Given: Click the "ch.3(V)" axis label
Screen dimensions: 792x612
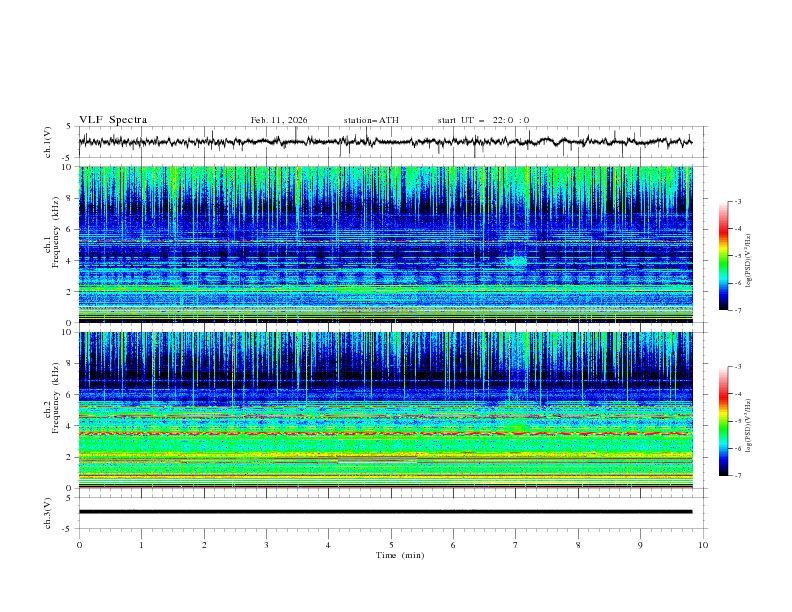Looking at the screenshot, I should (47, 513).
